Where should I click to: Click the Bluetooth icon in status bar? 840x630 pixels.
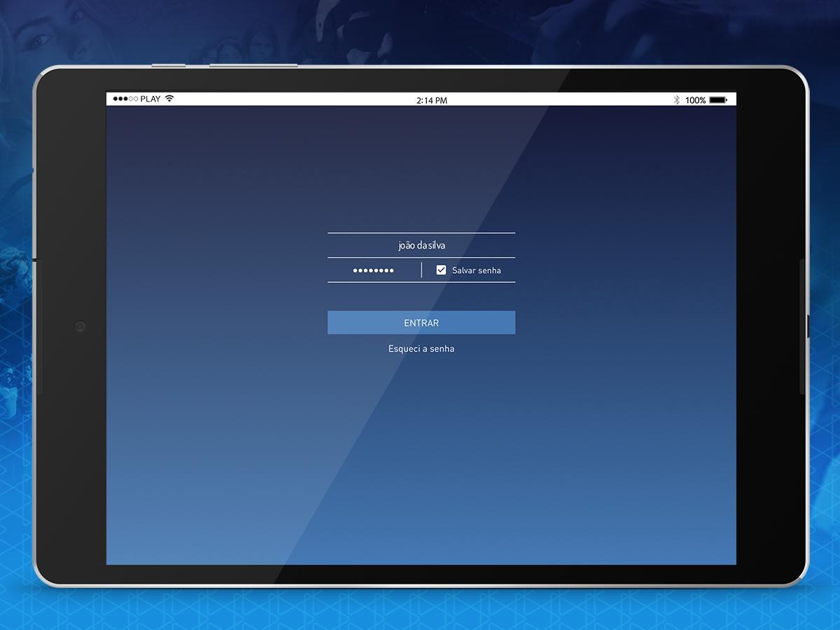coord(676,100)
